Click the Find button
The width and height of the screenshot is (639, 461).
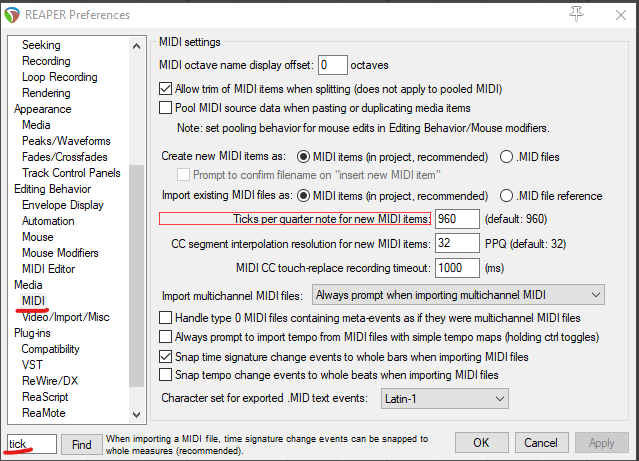(x=82, y=444)
